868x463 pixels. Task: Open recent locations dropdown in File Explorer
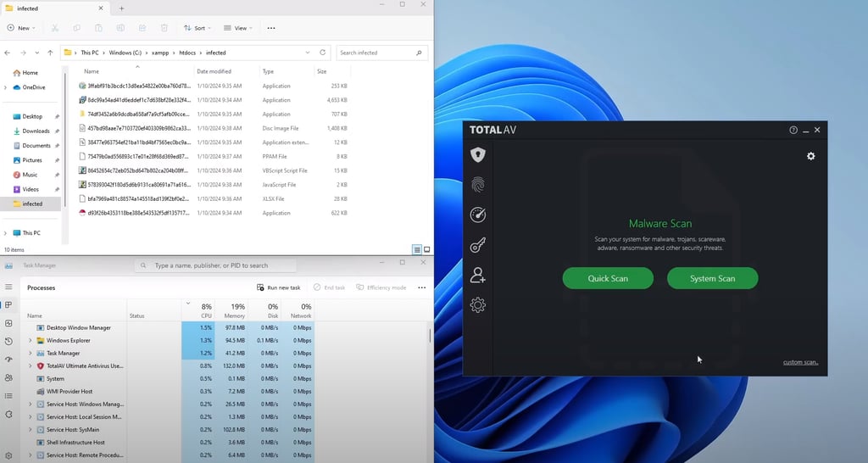(37, 53)
